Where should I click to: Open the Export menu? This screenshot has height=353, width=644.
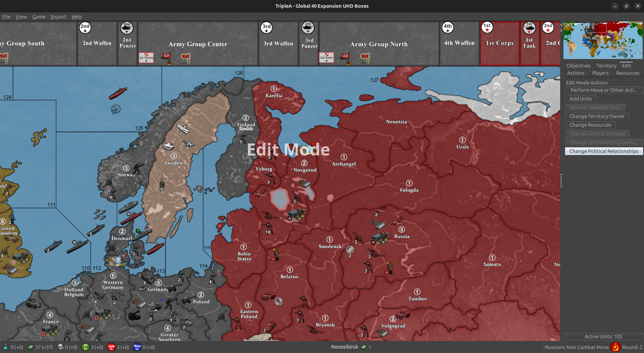pyautogui.click(x=58, y=17)
